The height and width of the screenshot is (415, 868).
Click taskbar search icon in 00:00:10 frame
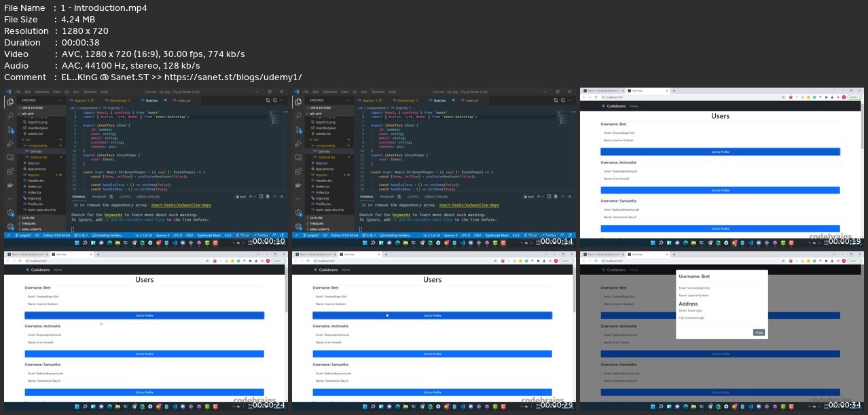[85, 242]
